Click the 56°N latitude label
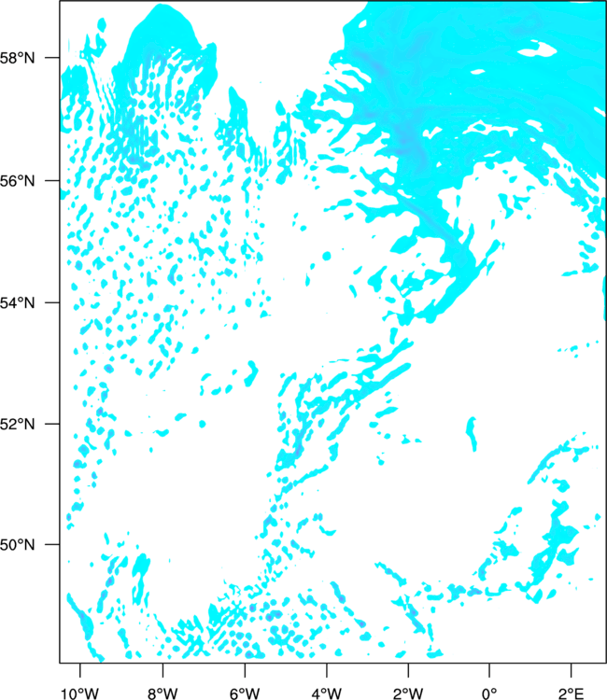607x700 pixels. [x=18, y=181]
